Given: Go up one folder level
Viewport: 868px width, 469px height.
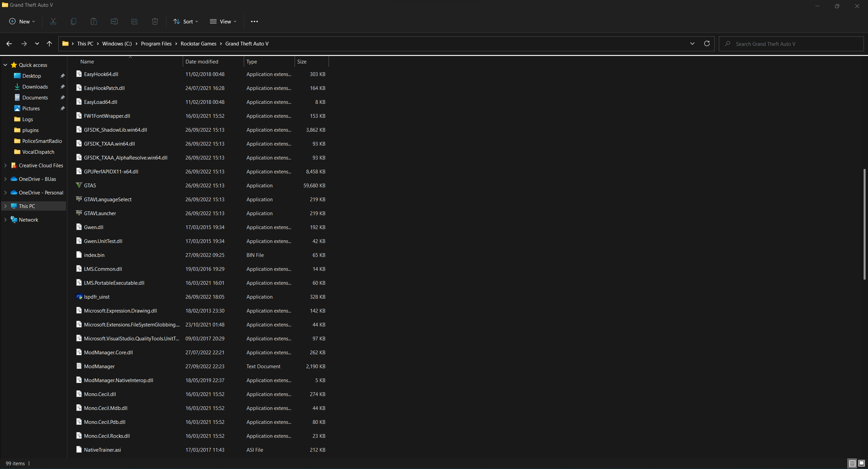Looking at the screenshot, I should pos(50,43).
